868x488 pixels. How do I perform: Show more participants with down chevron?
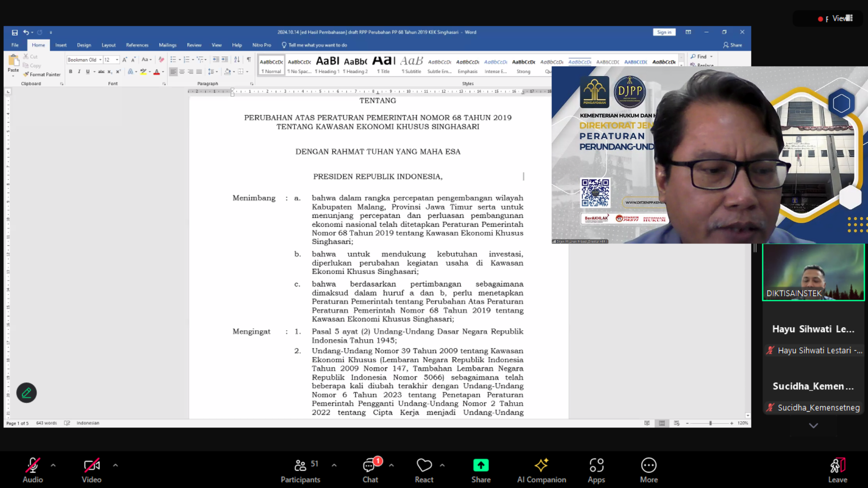[813, 426]
